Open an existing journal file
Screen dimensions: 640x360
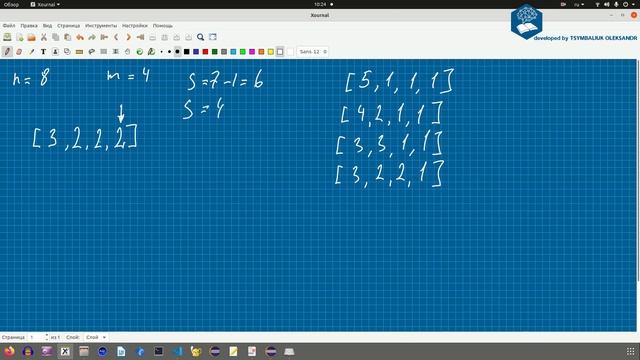pyautogui.click(x=31, y=37)
